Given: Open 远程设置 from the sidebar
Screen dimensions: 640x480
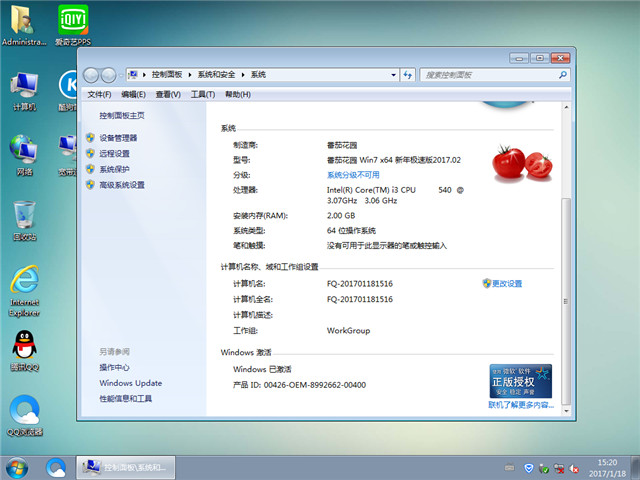Looking at the screenshot, I should pos(114,153).
